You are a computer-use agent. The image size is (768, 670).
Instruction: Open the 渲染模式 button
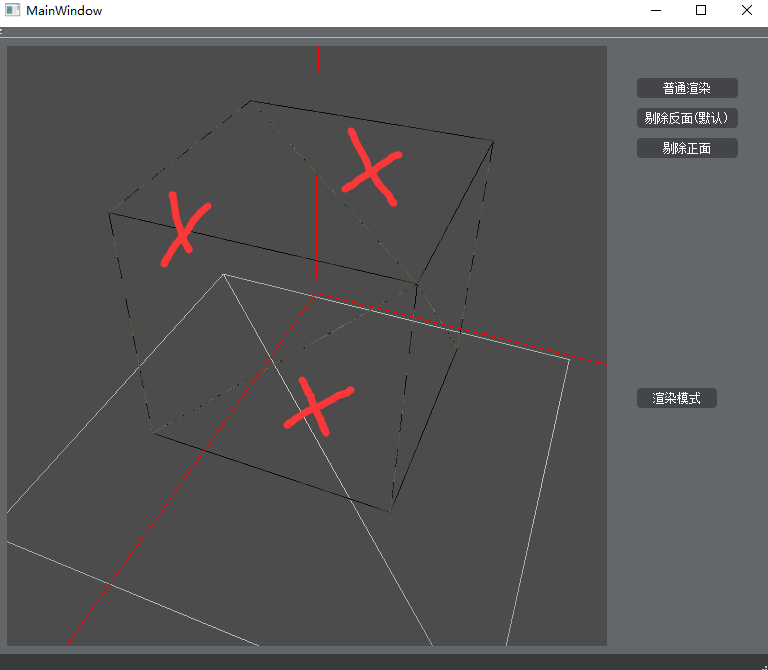pos(676,398)
